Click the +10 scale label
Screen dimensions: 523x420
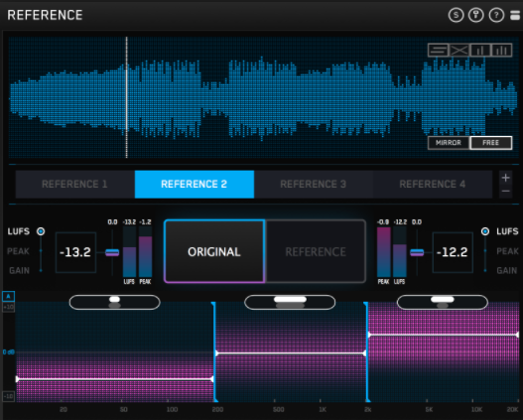click(8, 307)
